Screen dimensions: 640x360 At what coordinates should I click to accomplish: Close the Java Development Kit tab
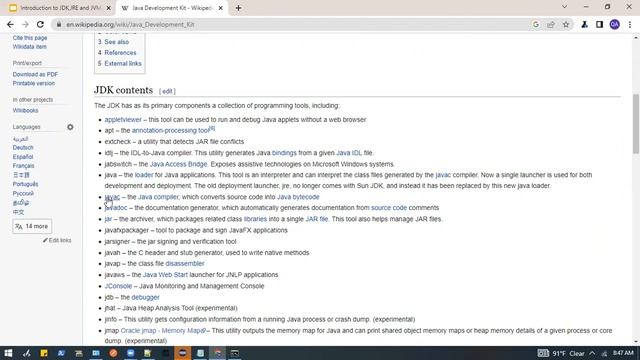[x=221, y=8]
